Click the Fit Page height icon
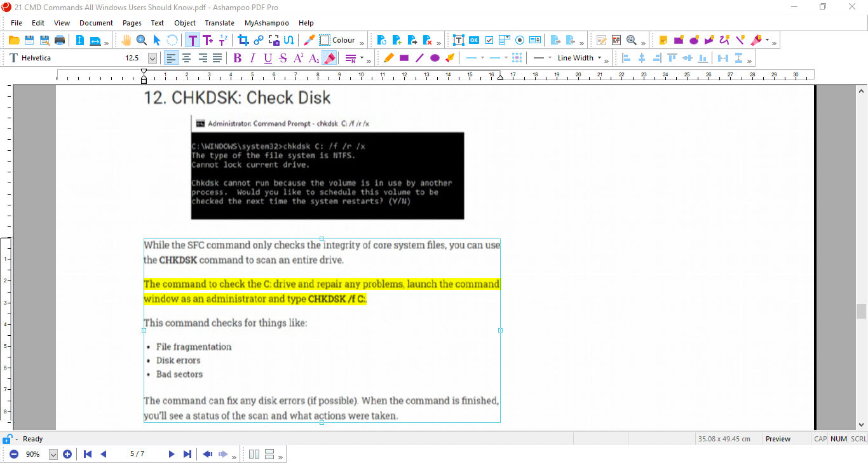Screen dimensions: 868x463 [80, 40]
